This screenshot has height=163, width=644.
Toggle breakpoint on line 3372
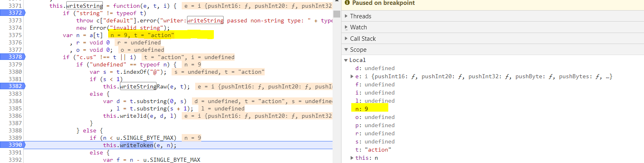point(13,13)
